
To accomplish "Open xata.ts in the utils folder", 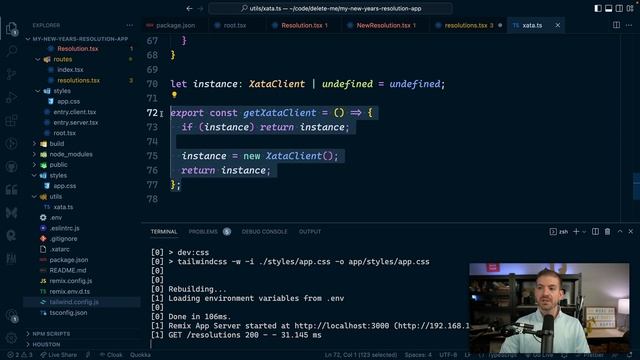I will (x=63, y=207).
